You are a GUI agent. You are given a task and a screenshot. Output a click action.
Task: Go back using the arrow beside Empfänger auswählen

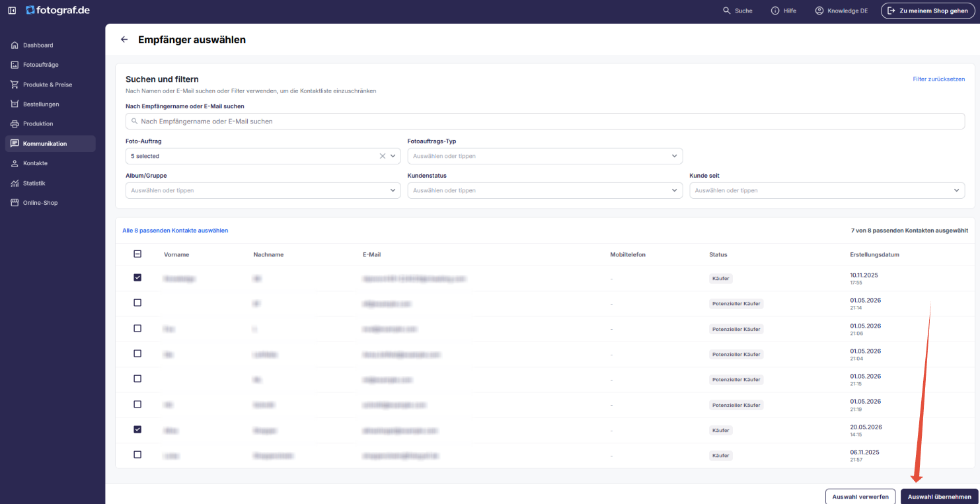[x=124, y=40]
